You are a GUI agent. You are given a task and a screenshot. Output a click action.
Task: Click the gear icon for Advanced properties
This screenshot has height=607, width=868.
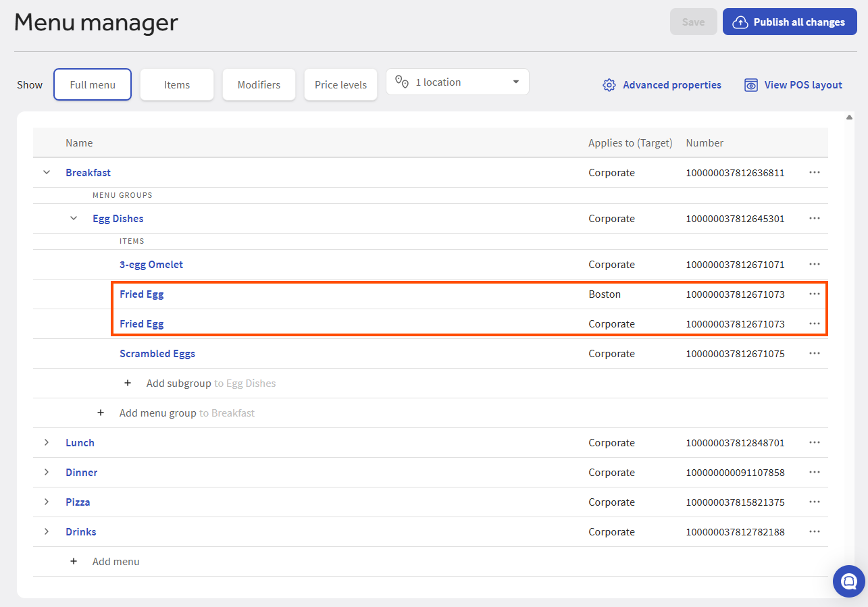click(609, 85)
